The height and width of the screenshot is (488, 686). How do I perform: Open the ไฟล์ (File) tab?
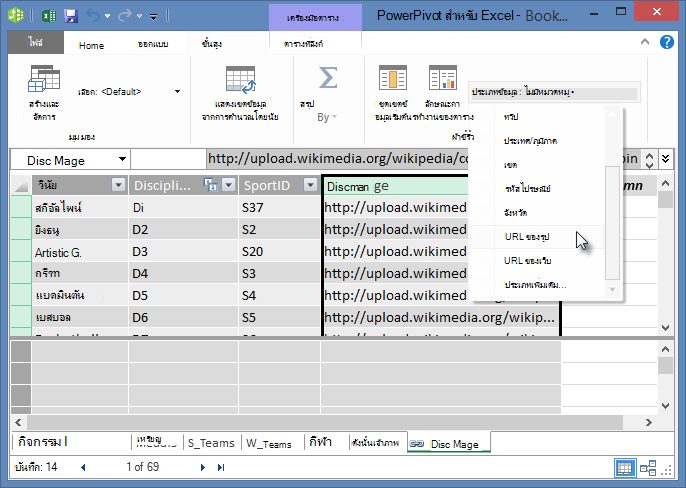35,42
